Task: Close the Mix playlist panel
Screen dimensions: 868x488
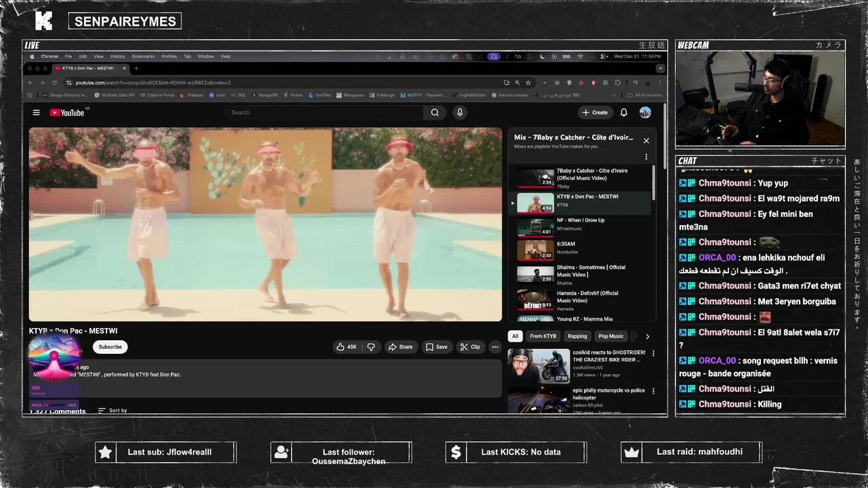Action: [x=646, y=141]
